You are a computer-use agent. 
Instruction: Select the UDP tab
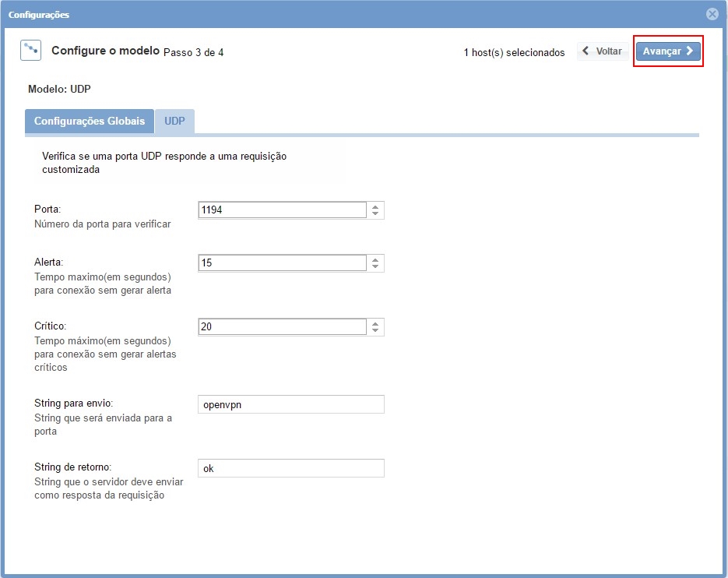point(174,122)
